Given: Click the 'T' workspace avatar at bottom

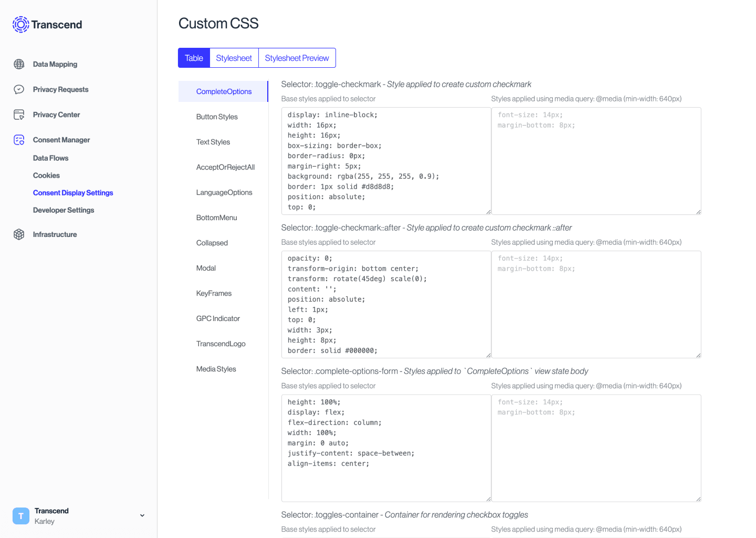Looking at the screenshot, I should coord(20,516).
